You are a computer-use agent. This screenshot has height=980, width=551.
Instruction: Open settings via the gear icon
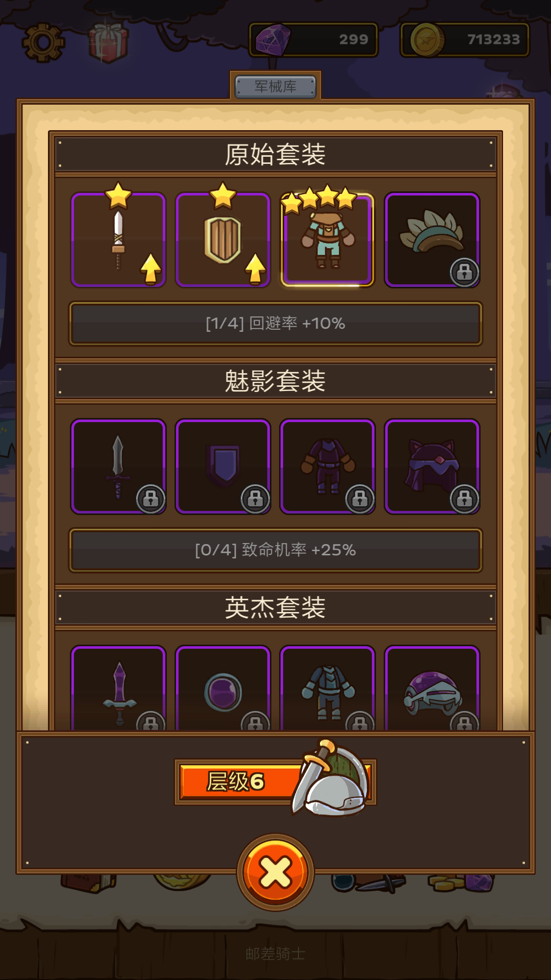(43, 42)
